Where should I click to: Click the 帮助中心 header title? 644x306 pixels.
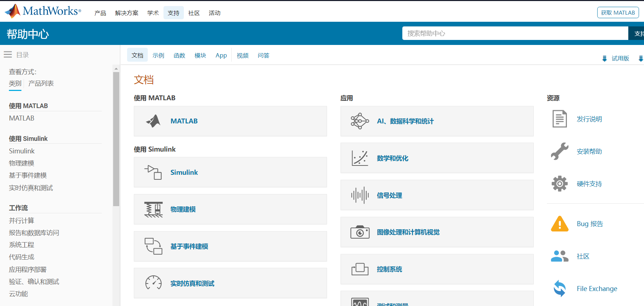(28, 34)
